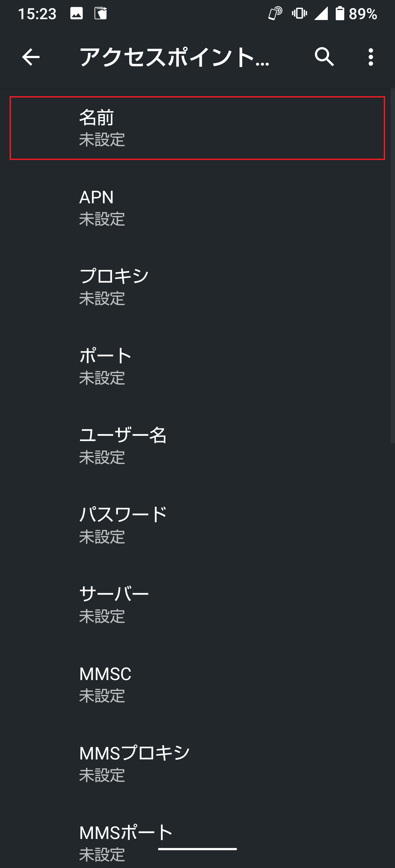The image size is (395, 868).
Task: Tap the image notification icon in status bar
Action: (76, 13)
